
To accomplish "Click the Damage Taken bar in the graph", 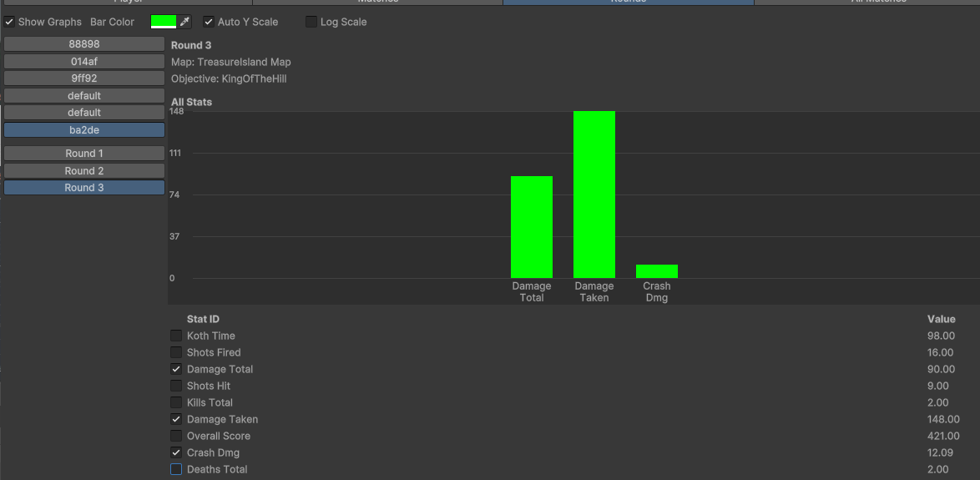I will click(594, 195).
